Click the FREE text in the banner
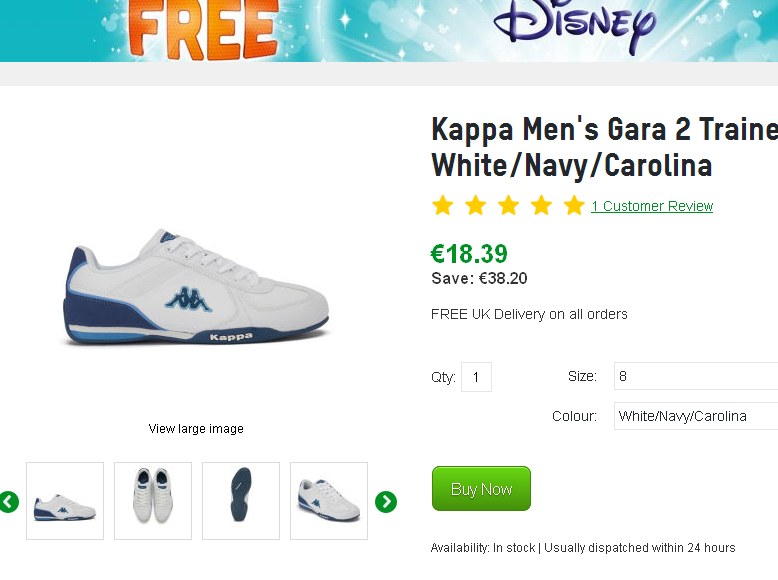This screenshot has height=580, width=778. [x=203, y=32]
